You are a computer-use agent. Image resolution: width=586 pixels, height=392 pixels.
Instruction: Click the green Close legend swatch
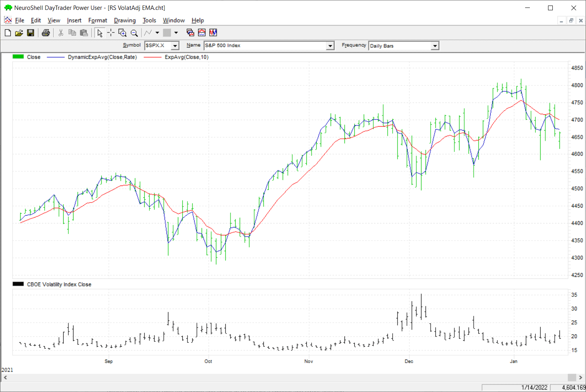coord(18,57)
